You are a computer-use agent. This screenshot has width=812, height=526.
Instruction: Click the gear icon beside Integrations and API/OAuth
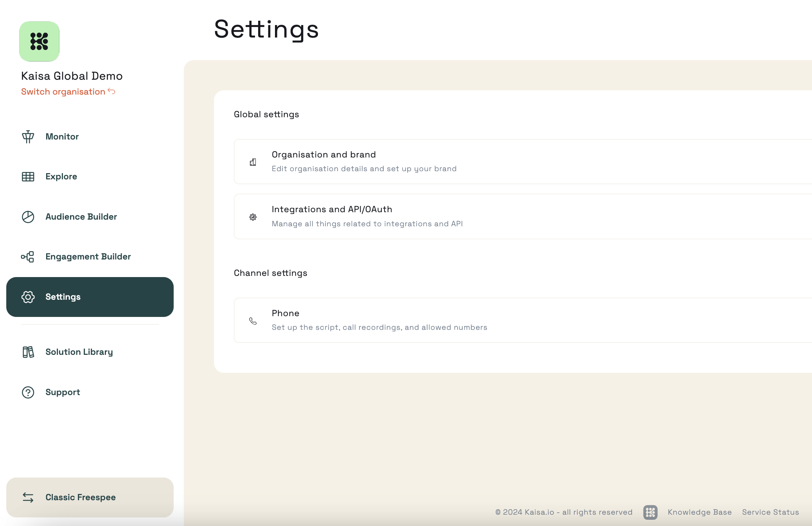[x=253, y=217]
